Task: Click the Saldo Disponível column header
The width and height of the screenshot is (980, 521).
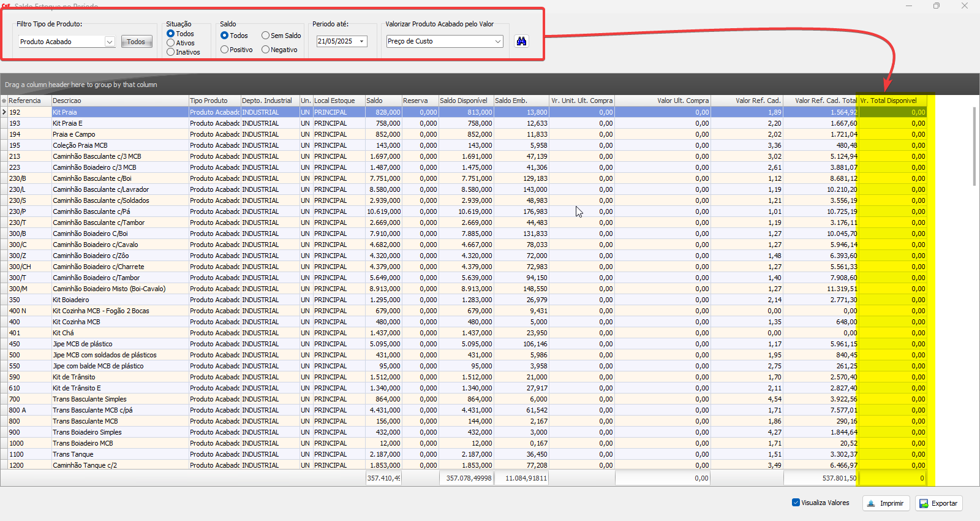Action: [x=466, y=101]
